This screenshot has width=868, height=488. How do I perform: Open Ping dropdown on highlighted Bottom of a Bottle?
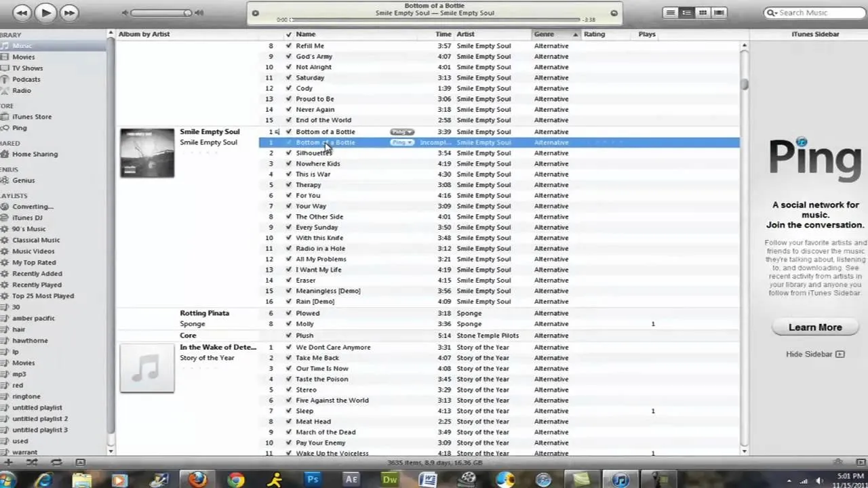(x=402, y=143)
